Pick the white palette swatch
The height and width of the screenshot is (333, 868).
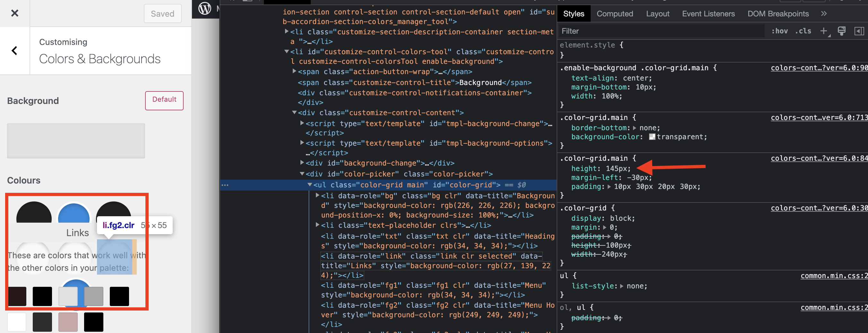(16, 322)
